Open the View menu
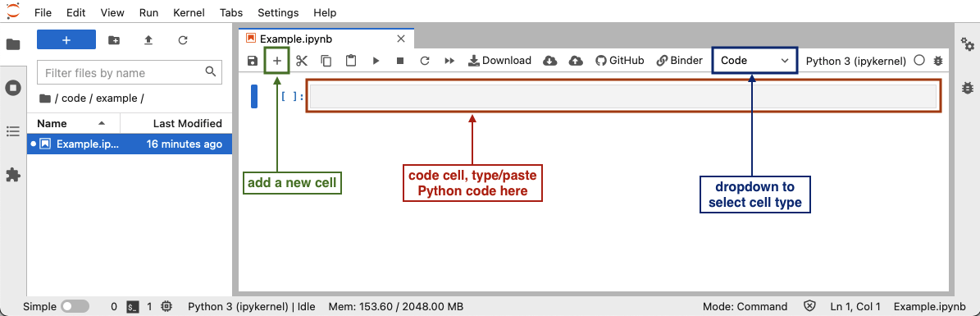980x316 pixels. click(112, 12)
